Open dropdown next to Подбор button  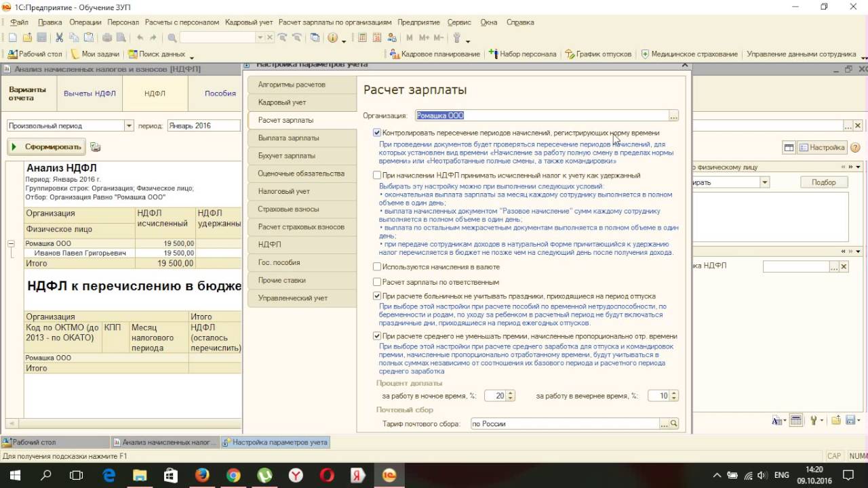tap(765, 182)
